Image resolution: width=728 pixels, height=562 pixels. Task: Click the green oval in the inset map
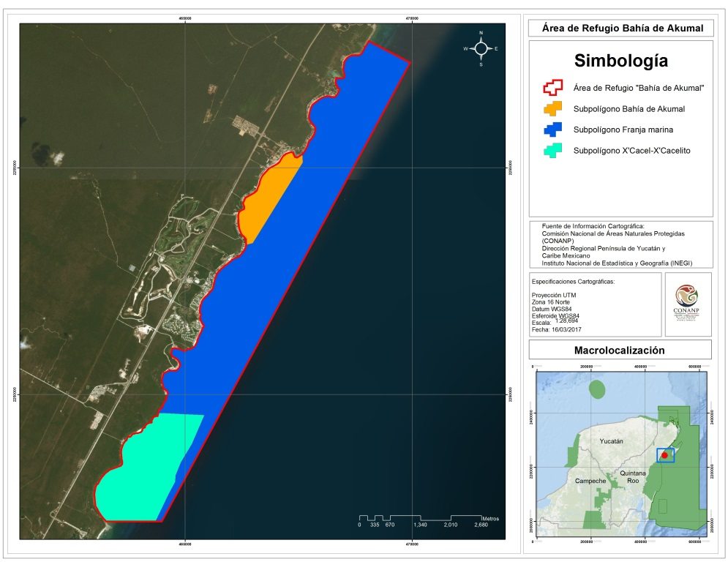pyautogui.click(x=598, y=389)
